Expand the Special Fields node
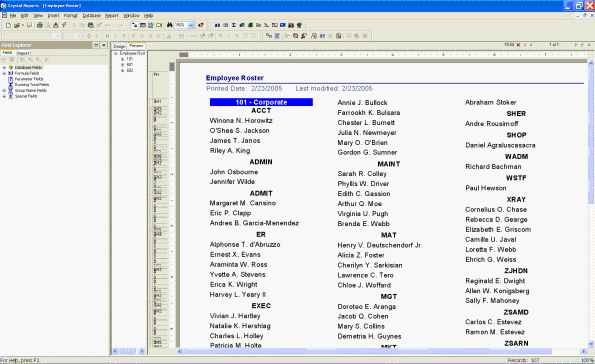 pyautogui.click(x=4, y=96)
